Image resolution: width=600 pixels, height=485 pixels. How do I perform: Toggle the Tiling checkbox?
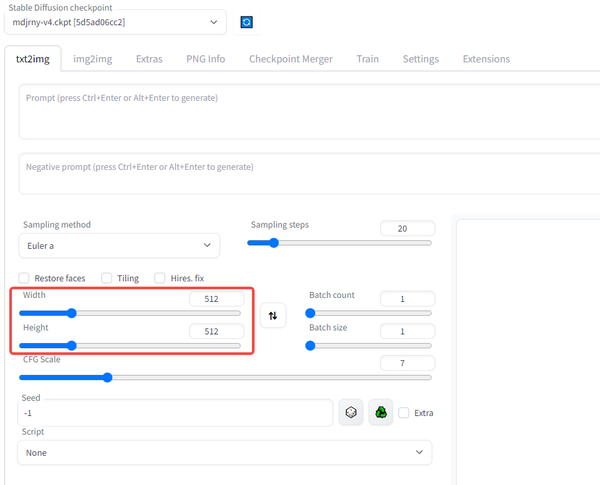[x=107, y=278]
